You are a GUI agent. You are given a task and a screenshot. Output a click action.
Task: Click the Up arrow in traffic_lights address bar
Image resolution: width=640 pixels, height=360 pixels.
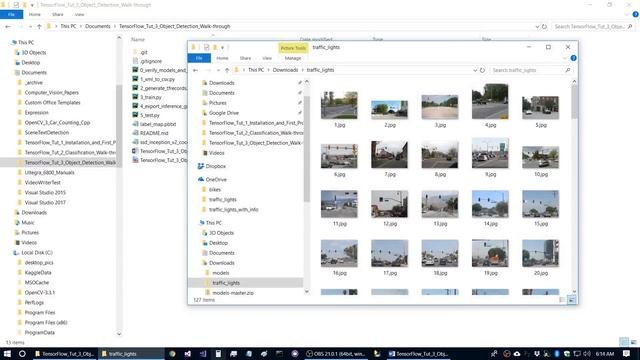click(x=227, y=70)
